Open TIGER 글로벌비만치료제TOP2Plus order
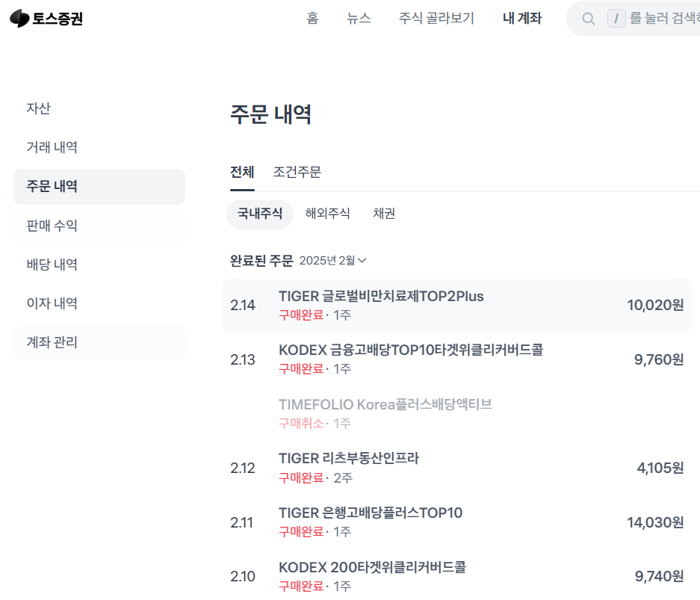This screenshot has width=700, height=600. coord(457,306)
